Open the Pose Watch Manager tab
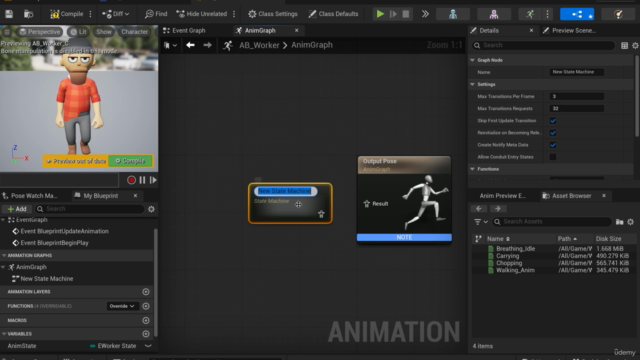The width and height of the screenshot is (640, 360). [x=30, y=196]
